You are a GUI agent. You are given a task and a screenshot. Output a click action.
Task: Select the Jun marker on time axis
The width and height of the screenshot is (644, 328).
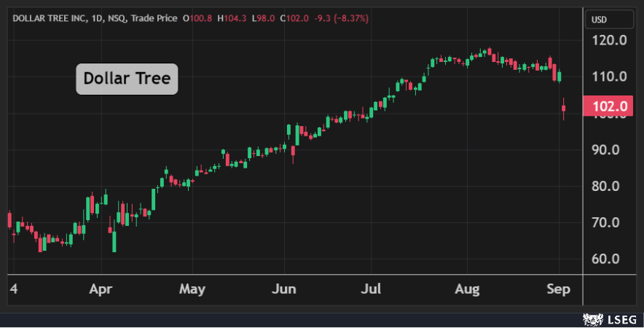click(x=284, y=289)
